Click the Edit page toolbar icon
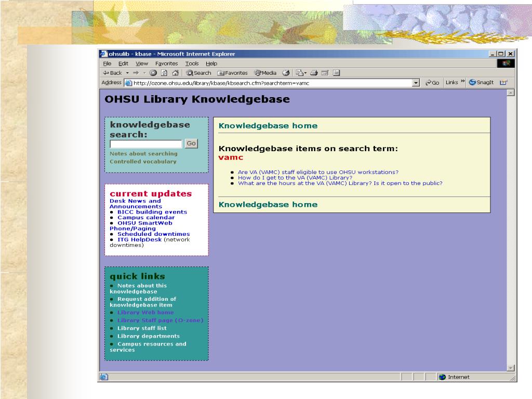This screenshot has width=532, height=399. pos(325,73)
